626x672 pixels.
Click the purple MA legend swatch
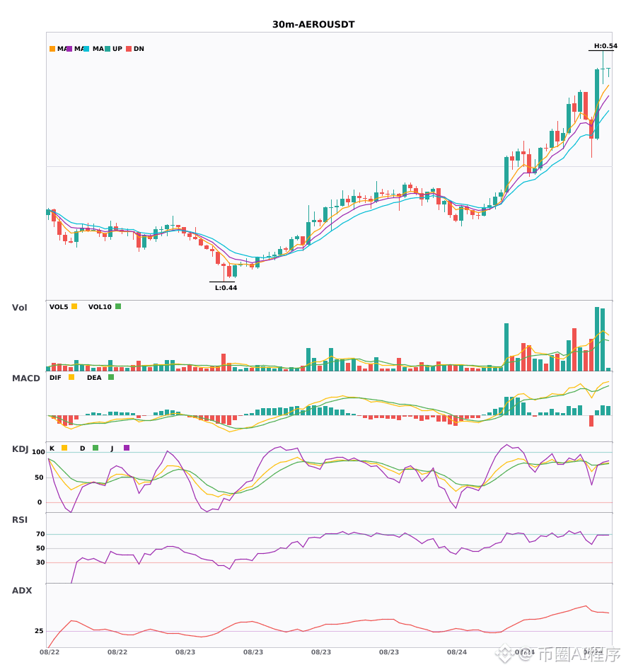(69, 49)
